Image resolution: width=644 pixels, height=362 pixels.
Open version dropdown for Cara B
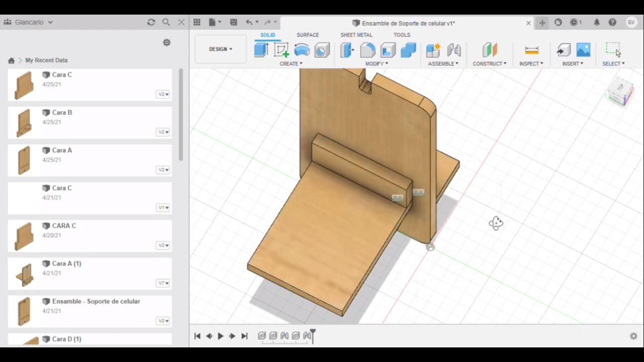163,132
